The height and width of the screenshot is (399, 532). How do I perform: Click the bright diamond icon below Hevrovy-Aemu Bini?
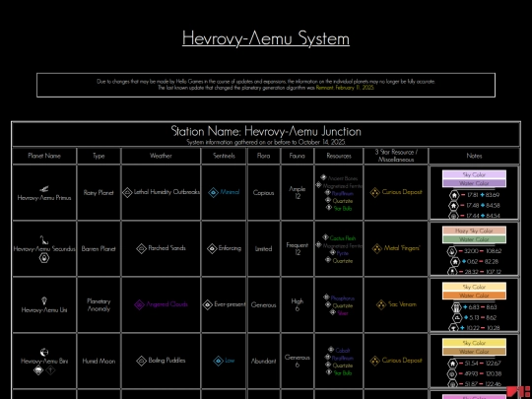38,370
